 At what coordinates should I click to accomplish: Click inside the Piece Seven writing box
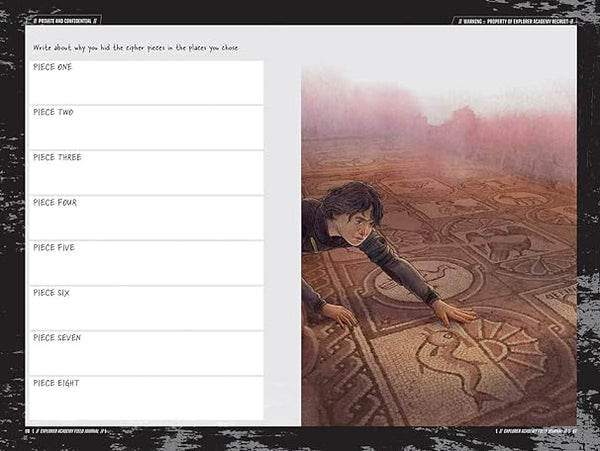pyautogui.click(x=146, y=353)
